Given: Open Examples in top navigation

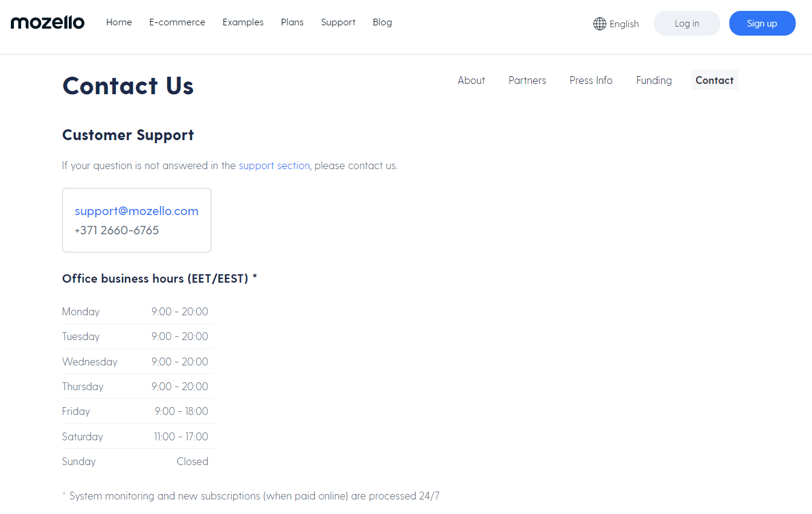Looking at the screenshot, I should pos(243,22).
